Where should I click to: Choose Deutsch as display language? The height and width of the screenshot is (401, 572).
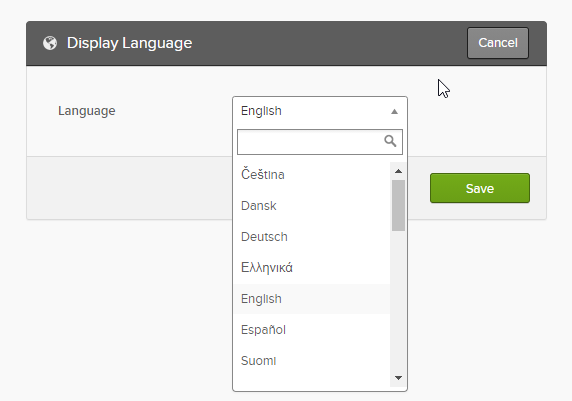click(x=312, y=237)
